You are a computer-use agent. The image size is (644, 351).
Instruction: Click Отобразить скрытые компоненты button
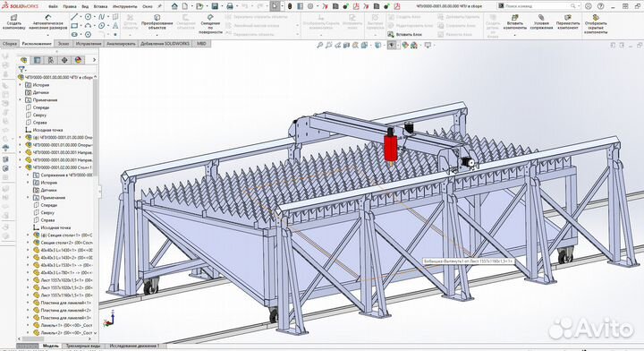[x=596, y=25]
